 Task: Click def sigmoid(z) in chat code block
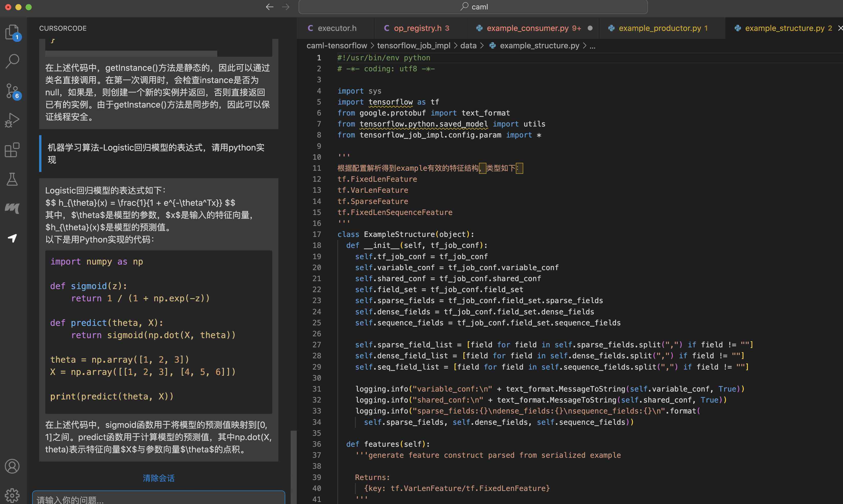click(x=89, y=286)
